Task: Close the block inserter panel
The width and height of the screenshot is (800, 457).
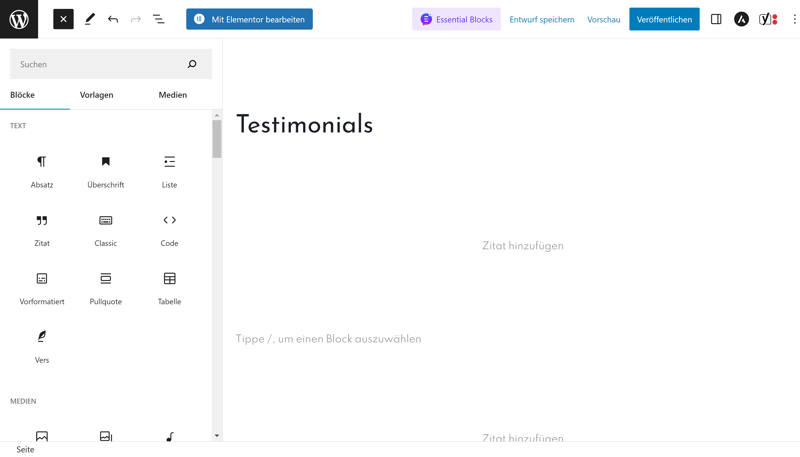Action: (63, 19)
